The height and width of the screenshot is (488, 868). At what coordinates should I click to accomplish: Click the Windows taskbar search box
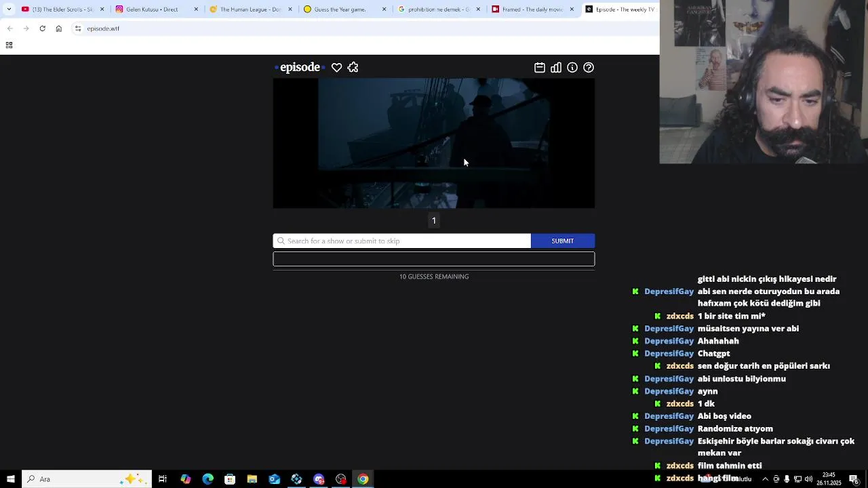87,479
